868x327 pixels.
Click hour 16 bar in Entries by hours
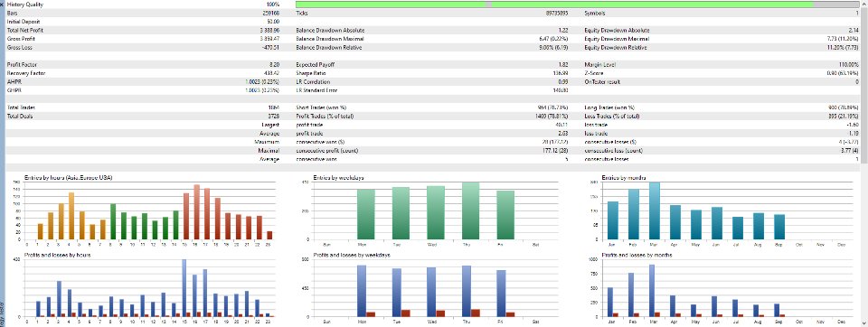[x=196, y=212]
